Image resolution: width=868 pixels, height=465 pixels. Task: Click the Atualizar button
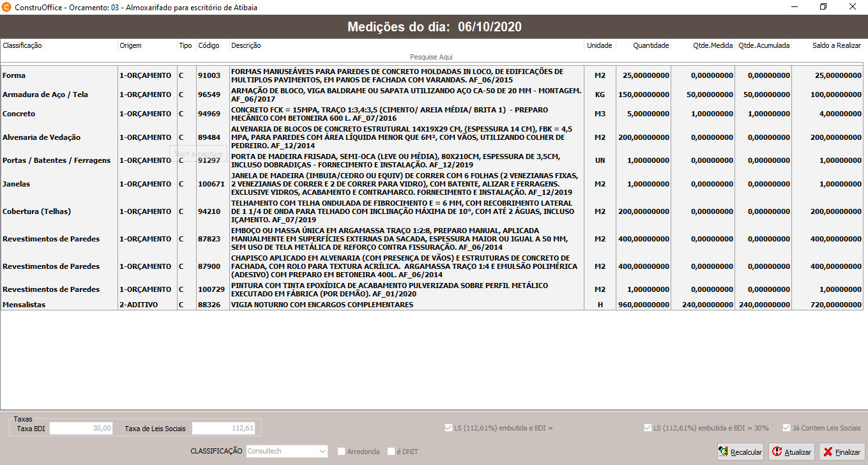click(x=791, y=452)
